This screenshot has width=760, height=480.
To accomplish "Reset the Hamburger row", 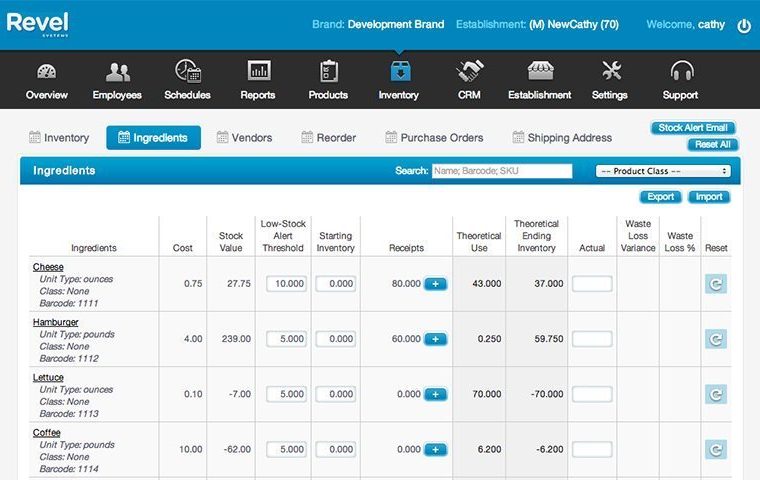I will [716, 339].
